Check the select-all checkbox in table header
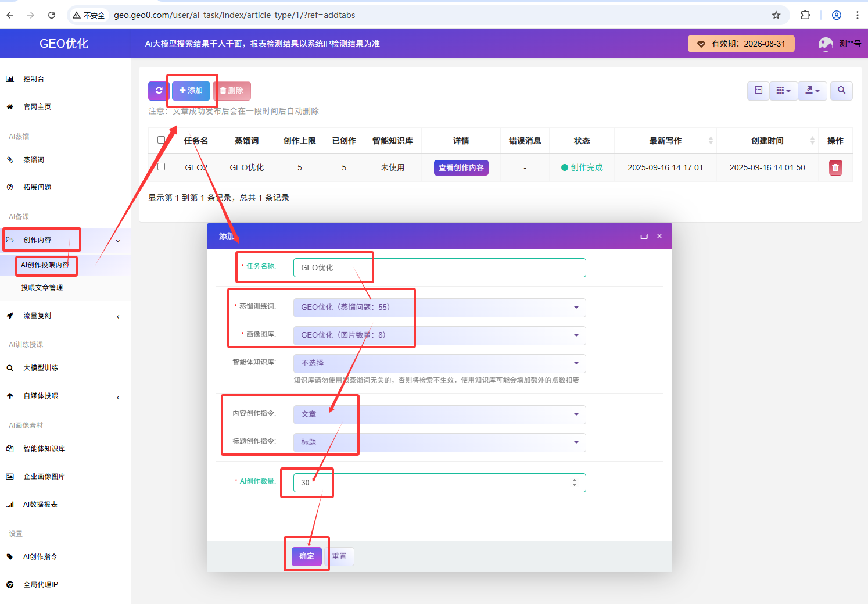The width and height of the screenshot is (868, 604). pos(162,140)
